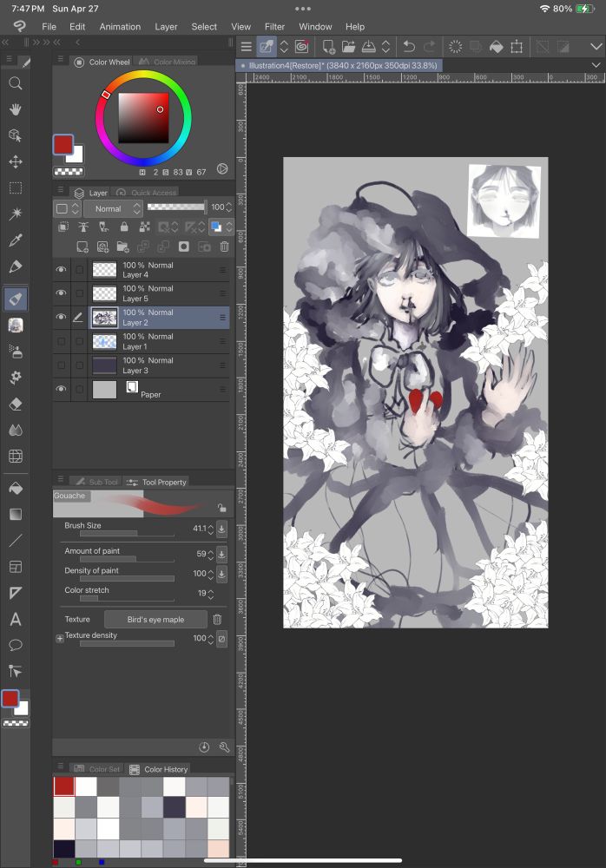
Task: Adjust Density of paint 100 stepper
Action: (210, 574)
